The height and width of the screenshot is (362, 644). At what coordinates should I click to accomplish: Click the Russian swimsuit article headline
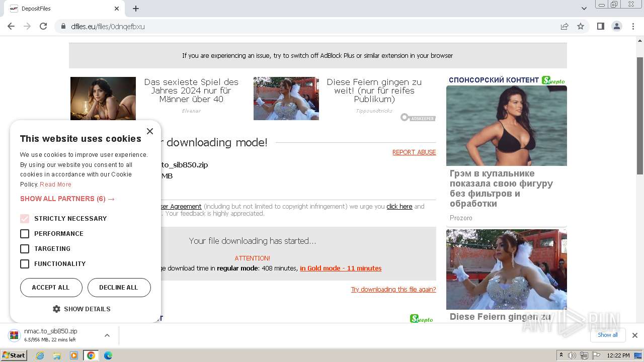point(501,189)
